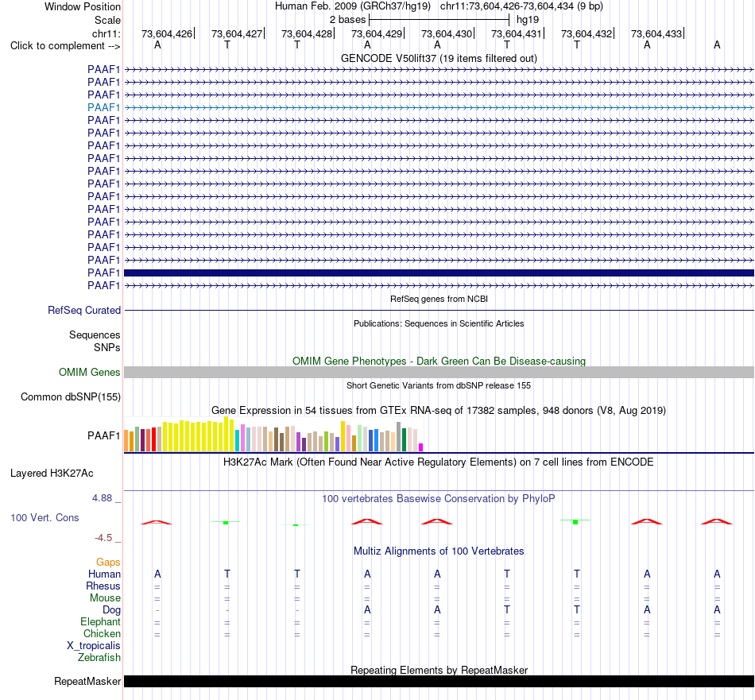
Task: Click the chr11:73,604,426-73,604,434 (9 bp) range text
Action: coord(521,6)
